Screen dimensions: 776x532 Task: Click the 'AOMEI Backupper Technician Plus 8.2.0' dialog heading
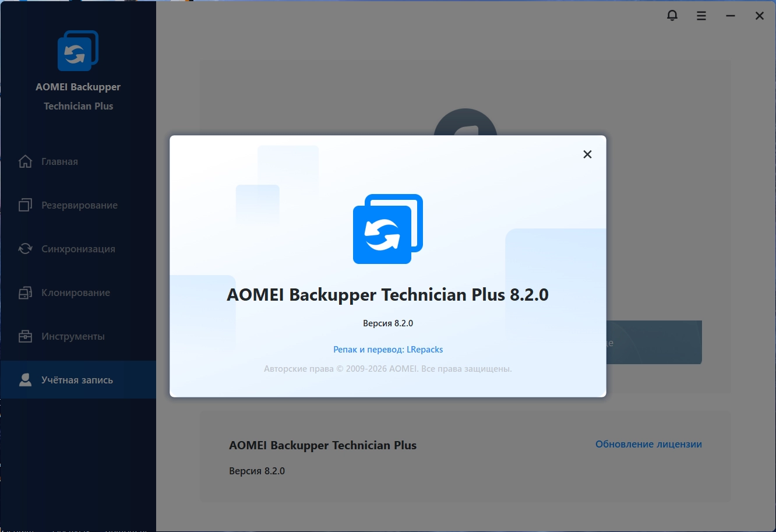pyautogui.click(x=388, y=295)
